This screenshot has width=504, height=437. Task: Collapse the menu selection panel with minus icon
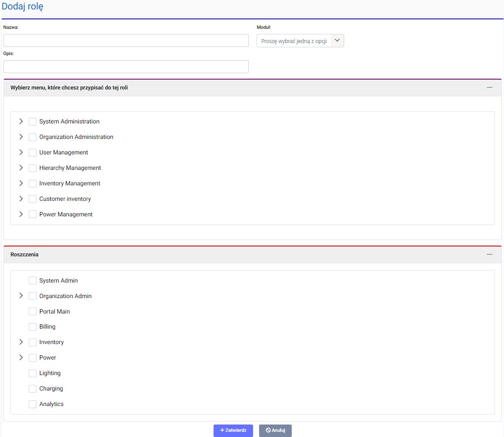489,87
